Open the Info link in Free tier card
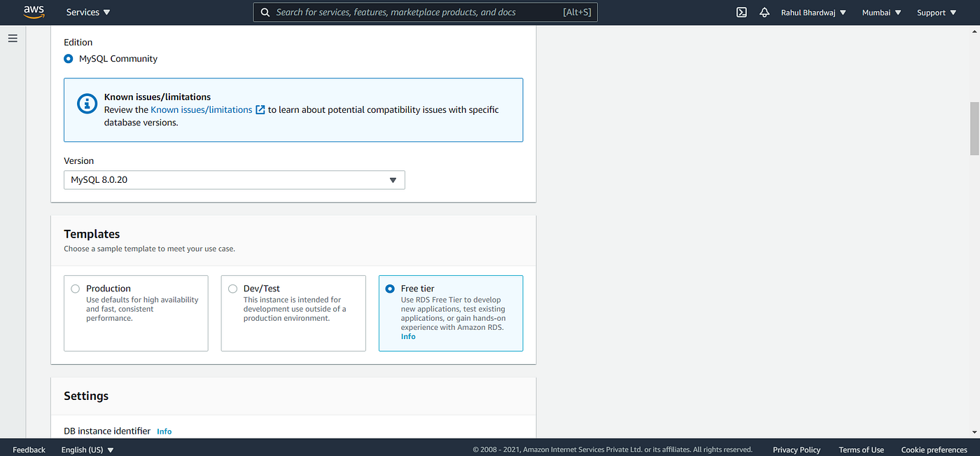980x456 pixels. tap(408, 337)
